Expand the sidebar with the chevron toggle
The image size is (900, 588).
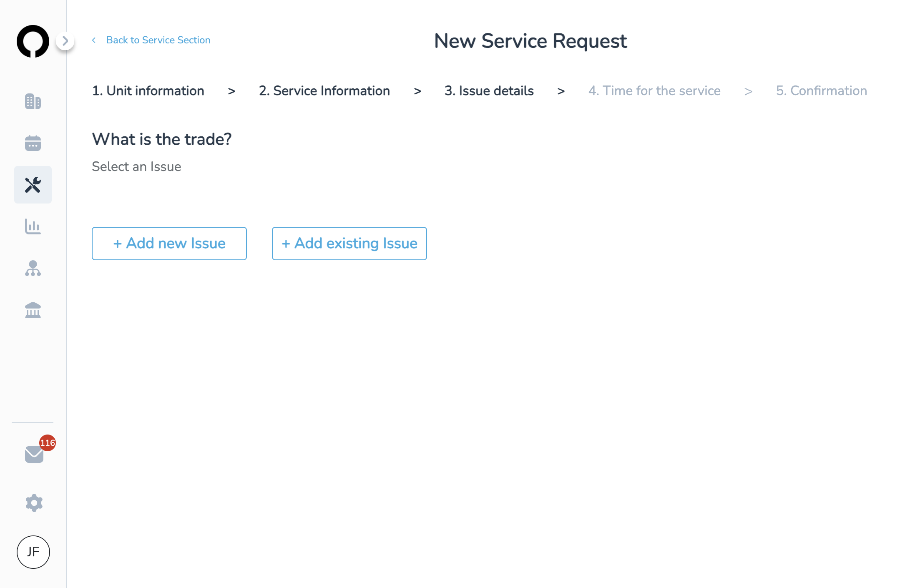[x=65, y=41]
